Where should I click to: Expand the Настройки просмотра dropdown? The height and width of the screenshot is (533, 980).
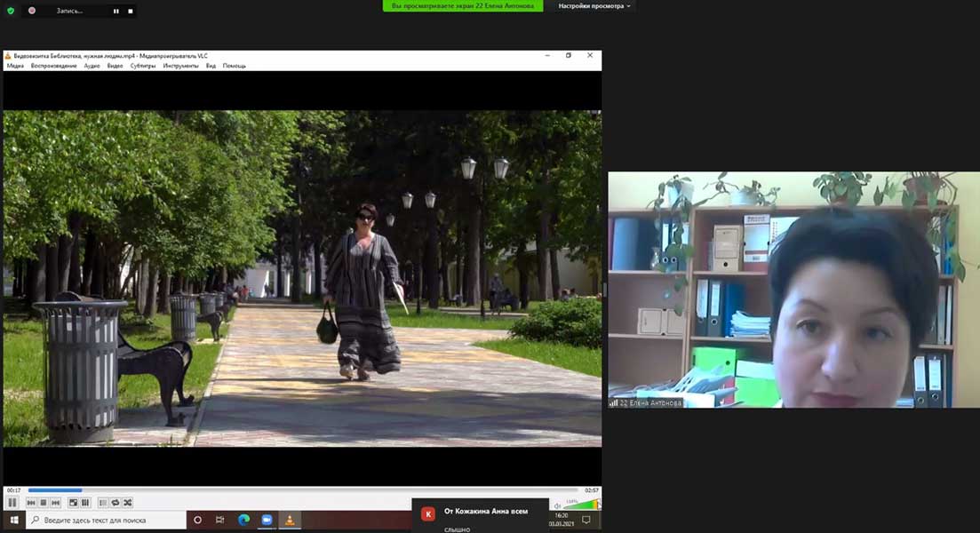click(594, 6)
